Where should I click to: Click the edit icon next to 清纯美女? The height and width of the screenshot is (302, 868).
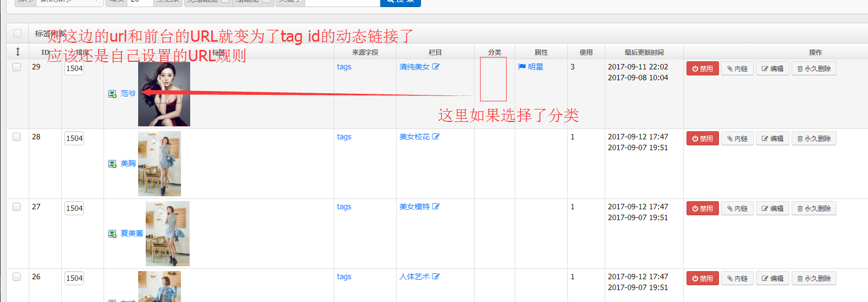436,67
